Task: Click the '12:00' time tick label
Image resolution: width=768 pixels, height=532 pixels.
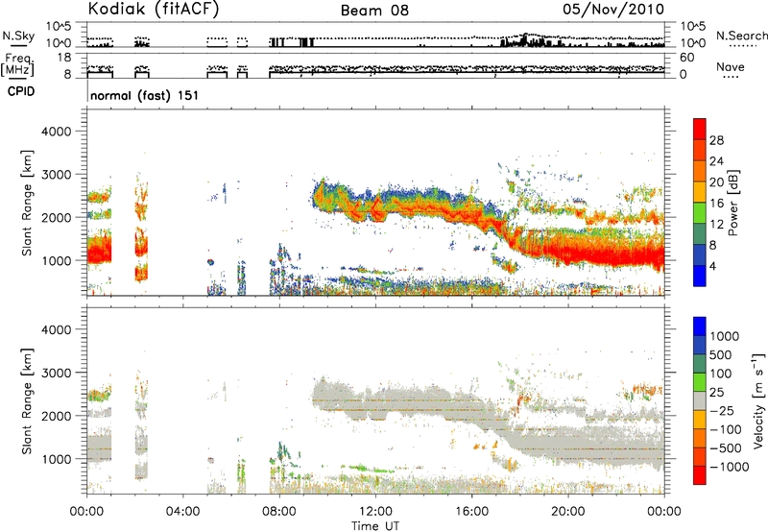Action: tap(375, 512)
